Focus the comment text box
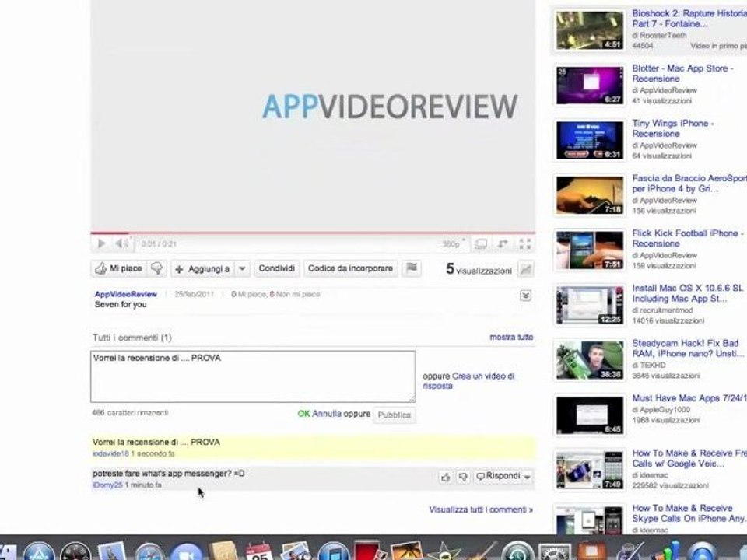The height and width of the screenshot is (560, 747). (252, 376)
